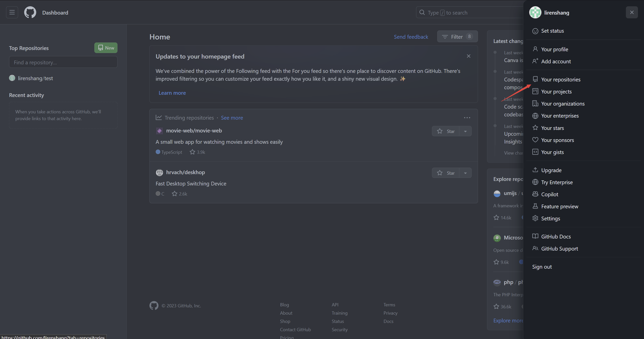Star the movie-web/movie-web repository
This screenshot has width=644, height=339.
click(446, 131)
